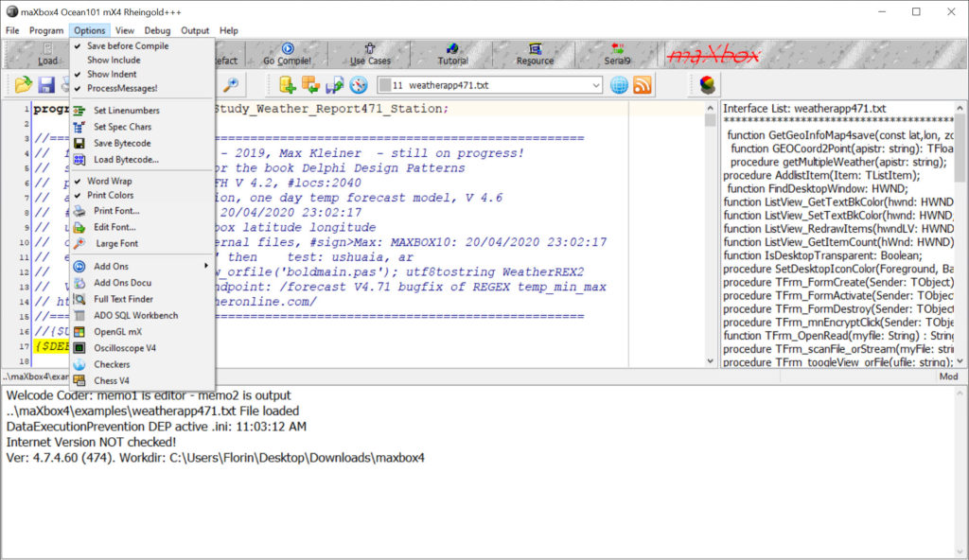Click the red maXbox logo

tap(714, 56)
